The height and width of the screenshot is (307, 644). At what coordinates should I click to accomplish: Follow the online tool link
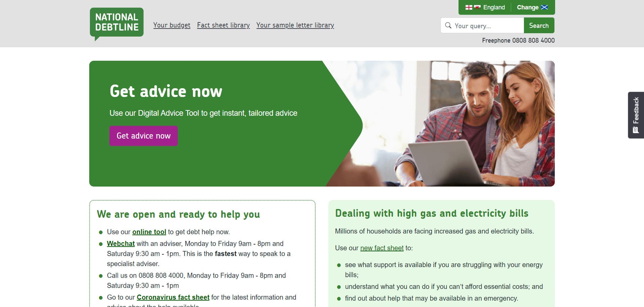pyautogui.click(x=149, y=232)
